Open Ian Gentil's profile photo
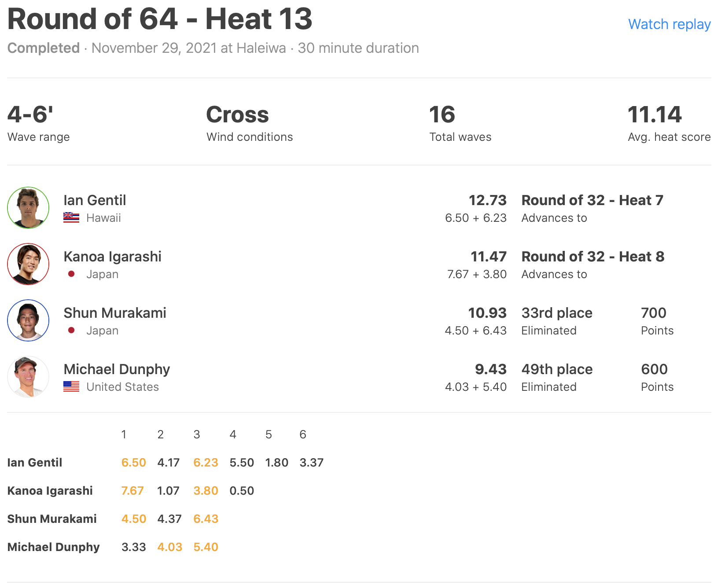The image size is (714, 588). [28, 208]
